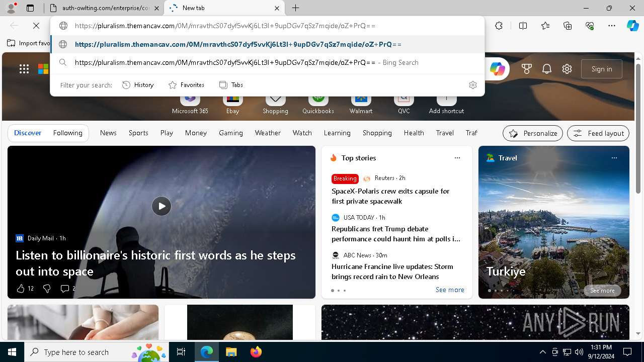Viewport: 644px width, 362px height.
Task: Open Task View on the taskbar
Action: pyautogui.click(x=181, y=352)
